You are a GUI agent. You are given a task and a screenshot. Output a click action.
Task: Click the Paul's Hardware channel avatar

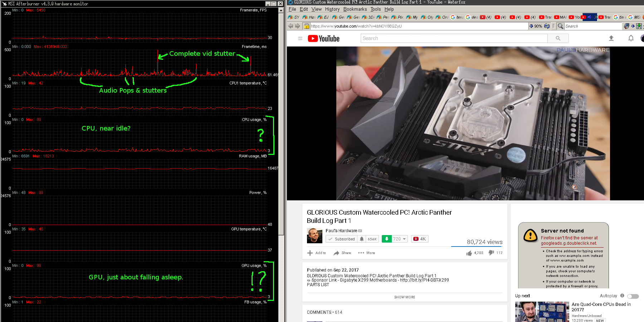(x=314, y=235)
